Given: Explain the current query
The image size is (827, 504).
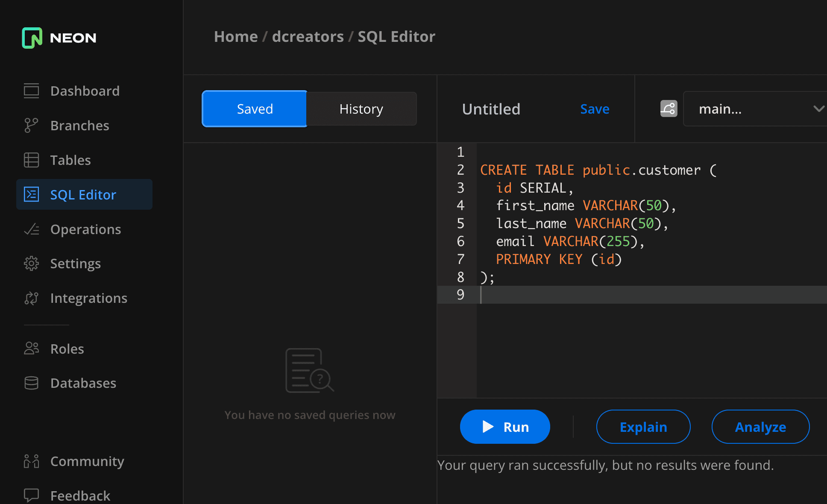Looking at the screenshot, I should 643,427.
